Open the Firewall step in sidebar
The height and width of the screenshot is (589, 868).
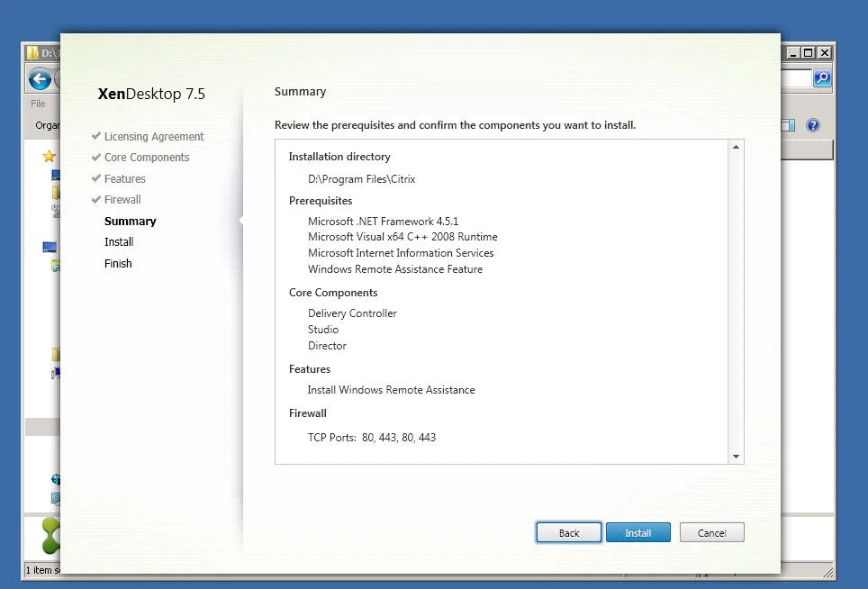(x=122, y=199)
